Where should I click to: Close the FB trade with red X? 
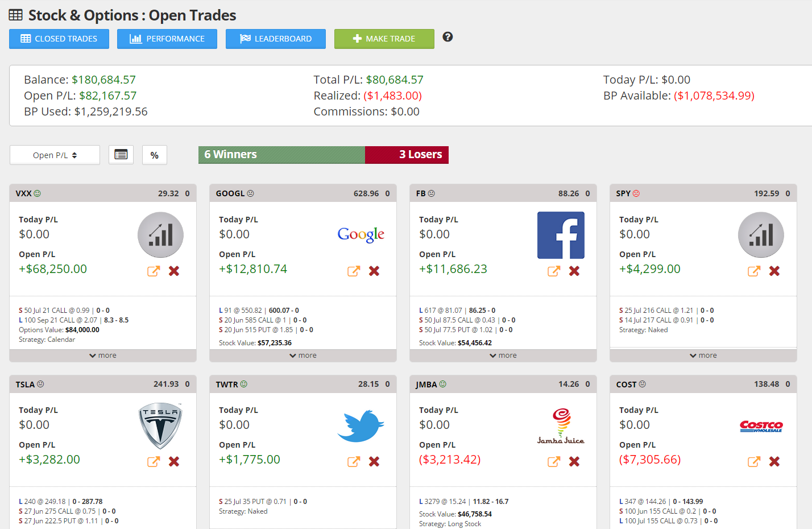click(574, 271)
